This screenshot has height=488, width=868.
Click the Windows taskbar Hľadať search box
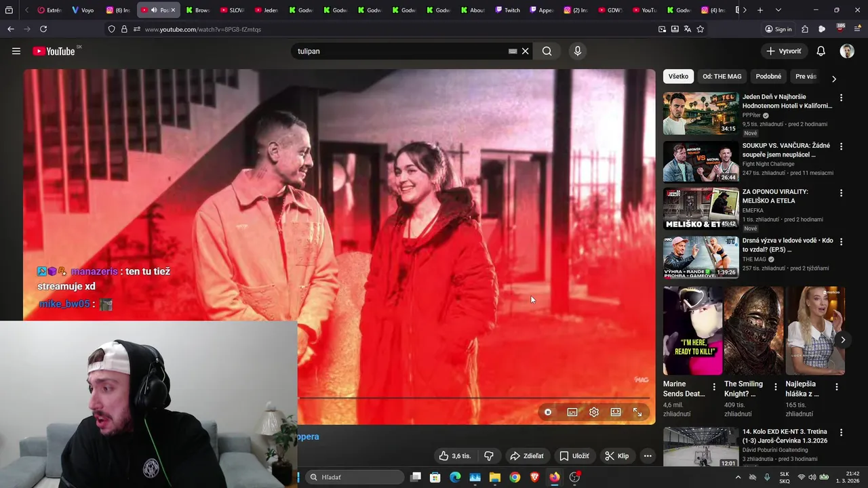(x=356, y=477)
